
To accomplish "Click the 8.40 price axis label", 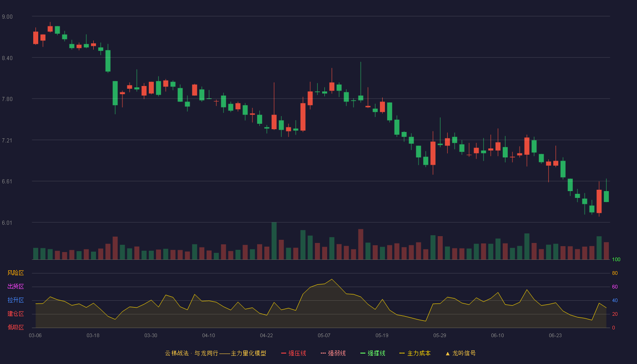I will (x=7, y=58).
